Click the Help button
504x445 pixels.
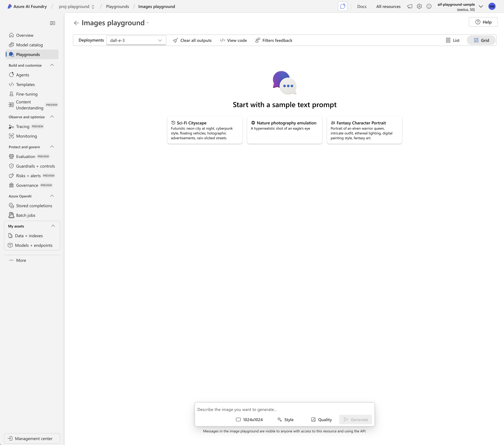[483, 22]
